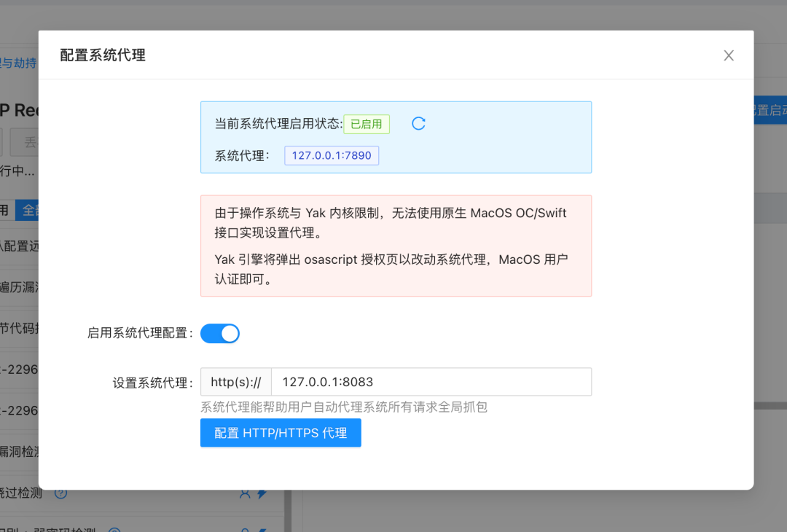Select the 漏洞检测 plugin list item
The width and height of the screenshot is (787, 532).
(x=20, y=452)
